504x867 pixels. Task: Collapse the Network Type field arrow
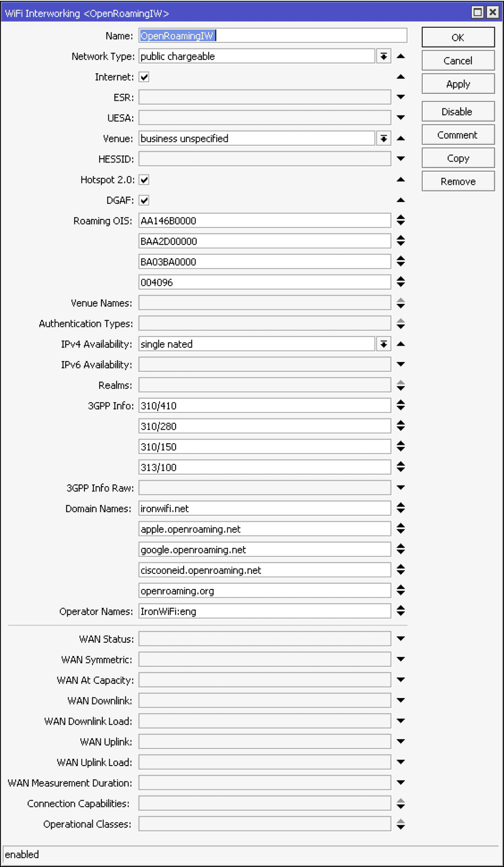click(x=400, y=56)
